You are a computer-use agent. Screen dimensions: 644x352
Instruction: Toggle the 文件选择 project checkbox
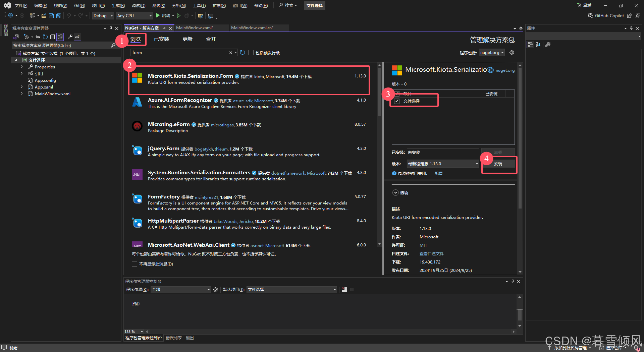pos(397,101)
